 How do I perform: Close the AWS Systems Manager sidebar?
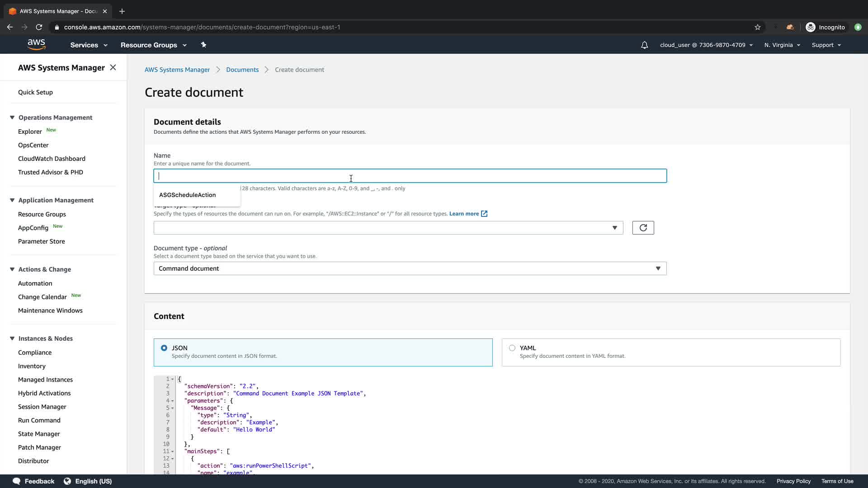[x=113, y=67]
